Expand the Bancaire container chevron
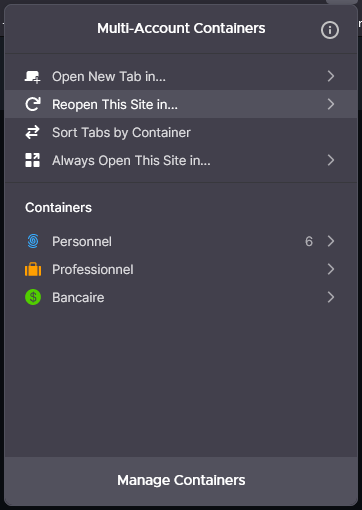Viewport: 362px width, 510px height. pyautogui.click(x=331, y=297)
